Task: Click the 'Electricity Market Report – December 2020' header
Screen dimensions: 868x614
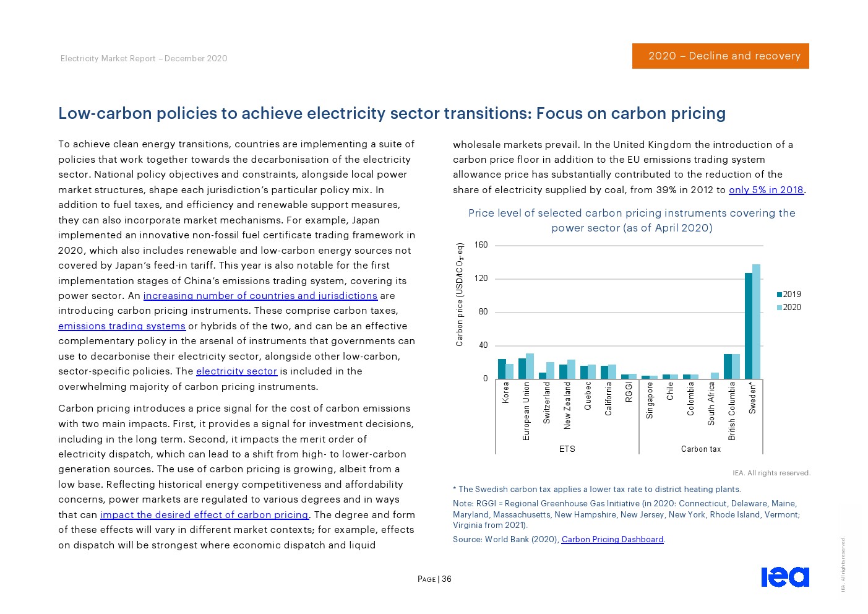Action: [x=144, y=58]
